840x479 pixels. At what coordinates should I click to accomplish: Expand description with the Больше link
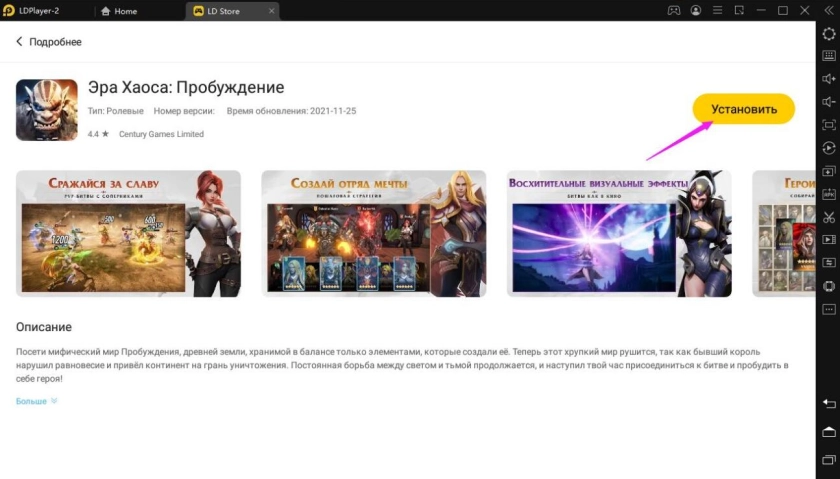(36, 401)
